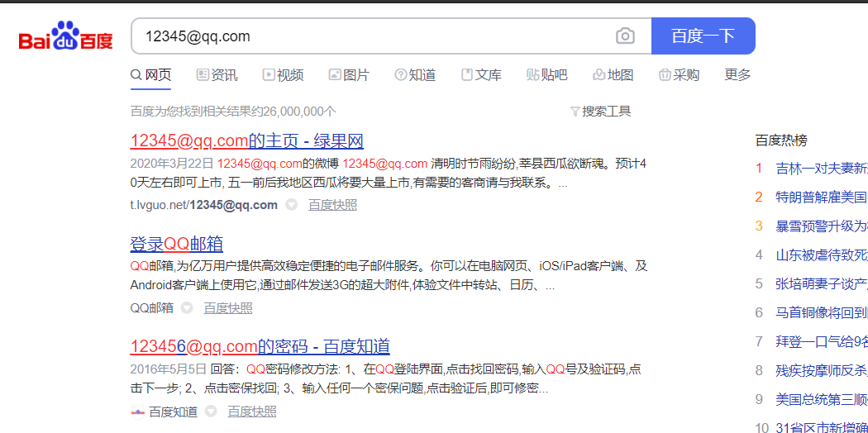Open hot item 1 吉林一对夫妻

(x=821, y=168)
